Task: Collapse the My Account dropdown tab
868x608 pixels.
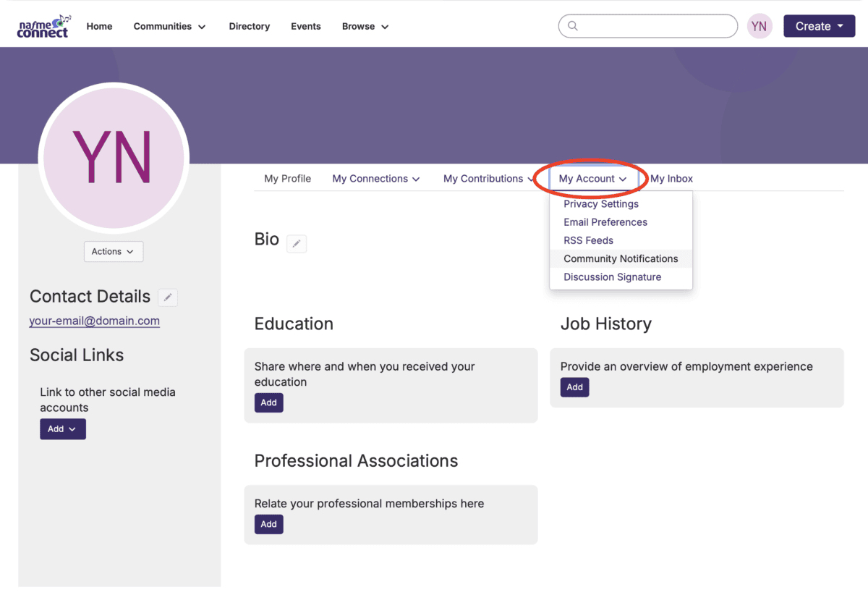Action: (593, 179)
